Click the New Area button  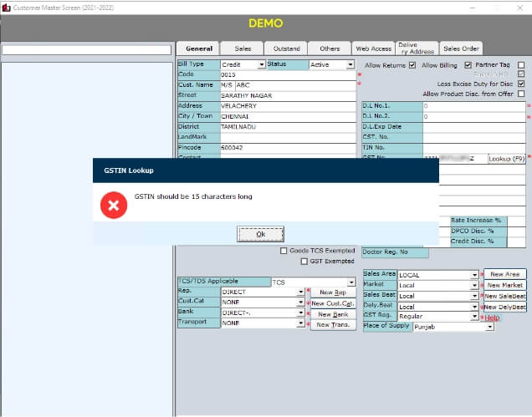click(x=505, y=274)
